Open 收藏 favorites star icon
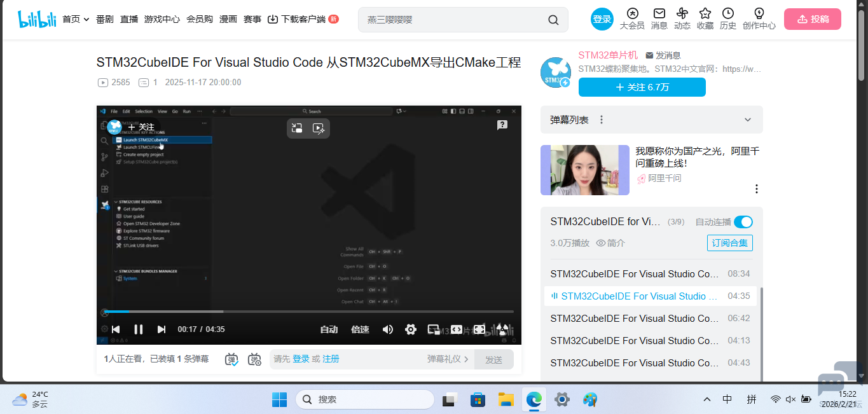868x414 pixels. click(705, 14)
